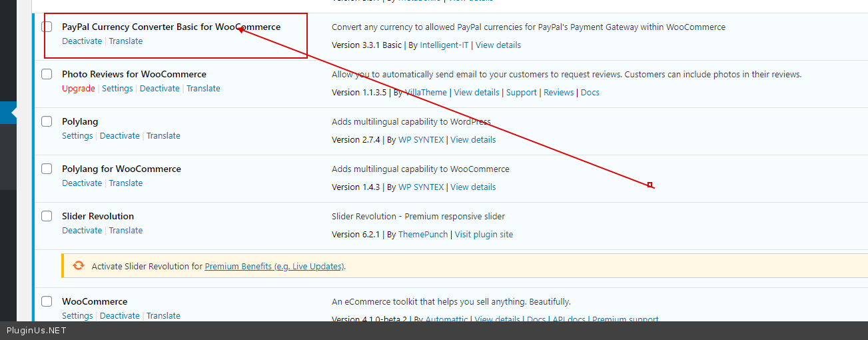Open the Support link for Photo Reviews
The image size is (868, 340).
(522, 93)
